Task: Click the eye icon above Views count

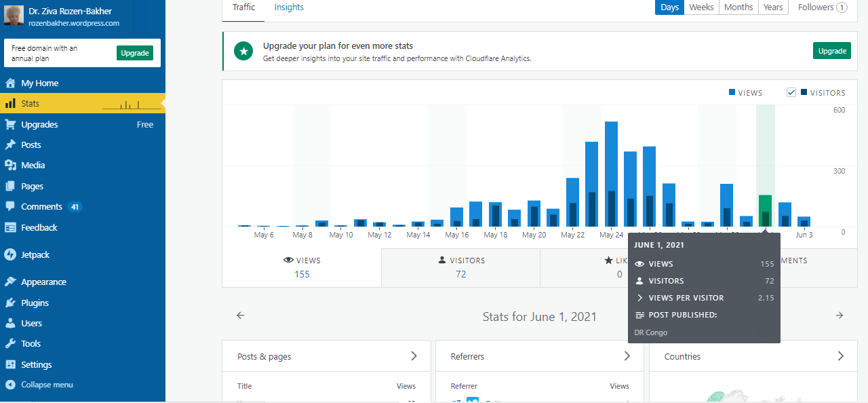Action: 288,260
